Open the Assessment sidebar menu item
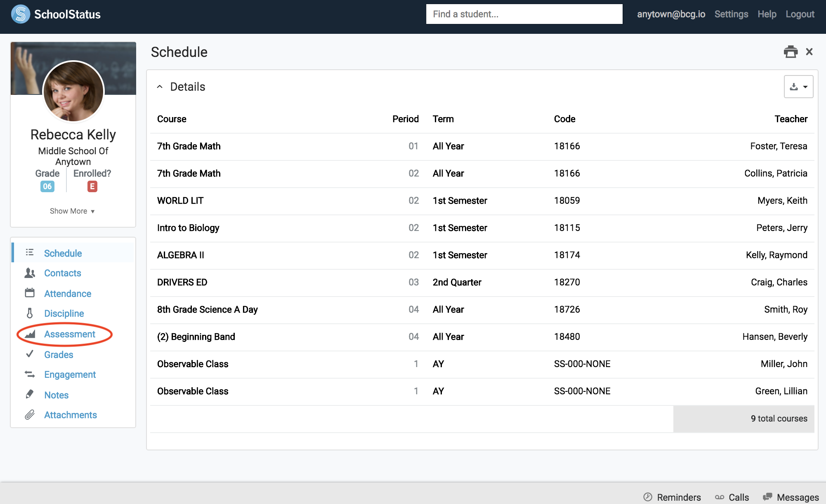The height and width of the screenshot is (504, 826). tap(70, 334)
